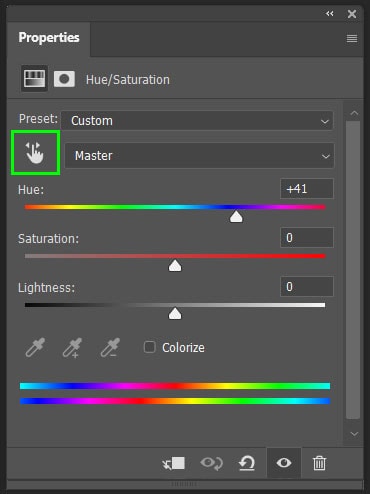Collapse the panel with the double arrows
This screenshot has width=370, height=494.
click(330, 14)
